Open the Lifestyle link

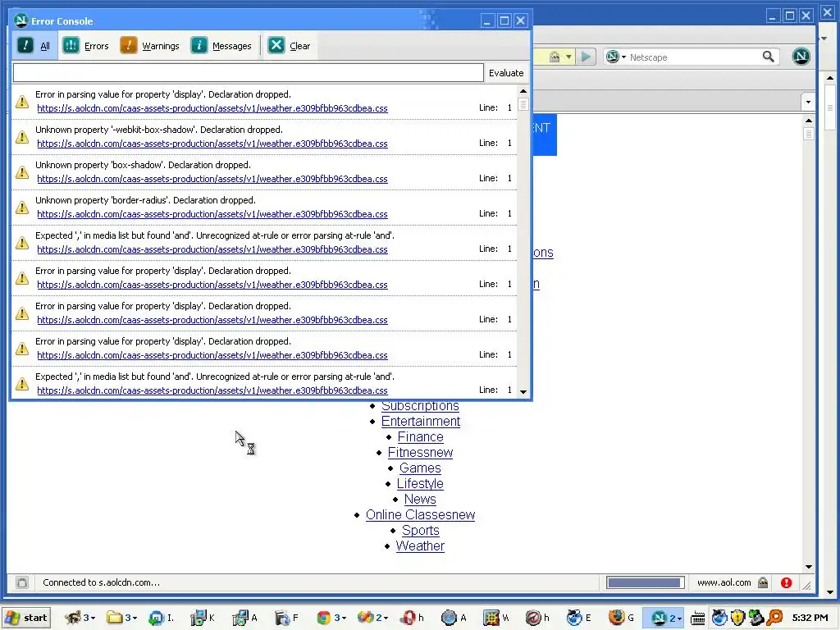click(x=420, y=484)
